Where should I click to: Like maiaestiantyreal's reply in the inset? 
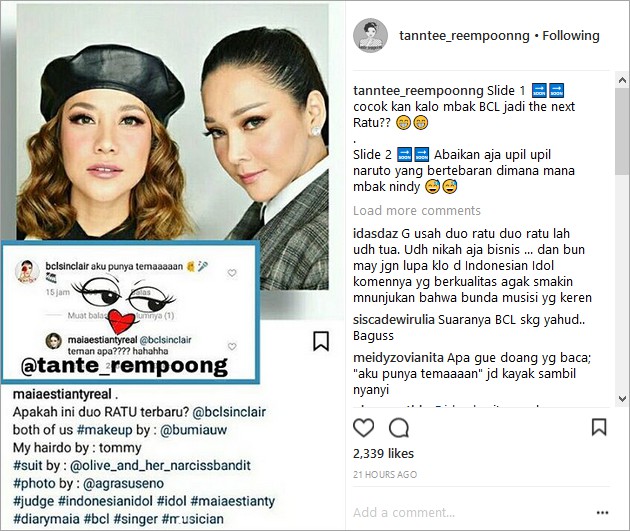[232, 346]
